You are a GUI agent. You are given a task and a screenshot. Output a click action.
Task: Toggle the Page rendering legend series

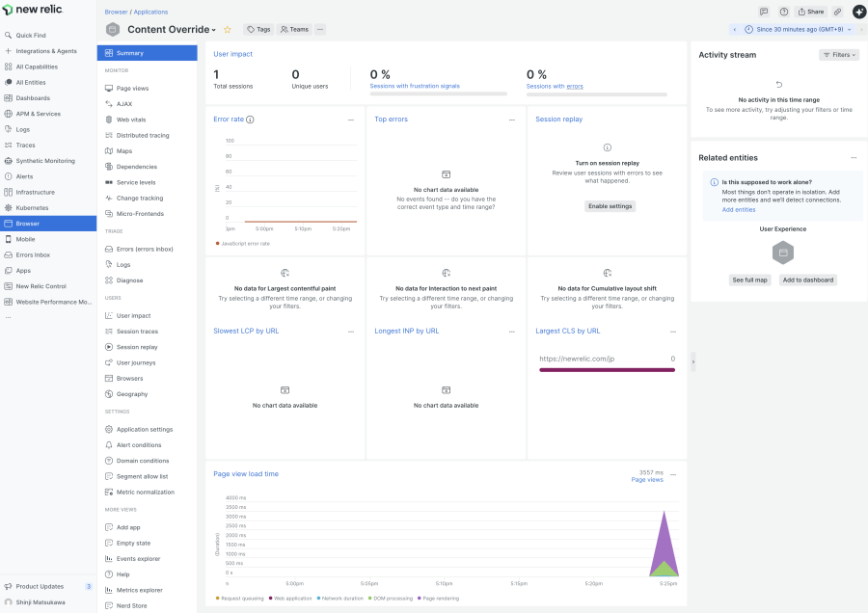tap(438, 599)
